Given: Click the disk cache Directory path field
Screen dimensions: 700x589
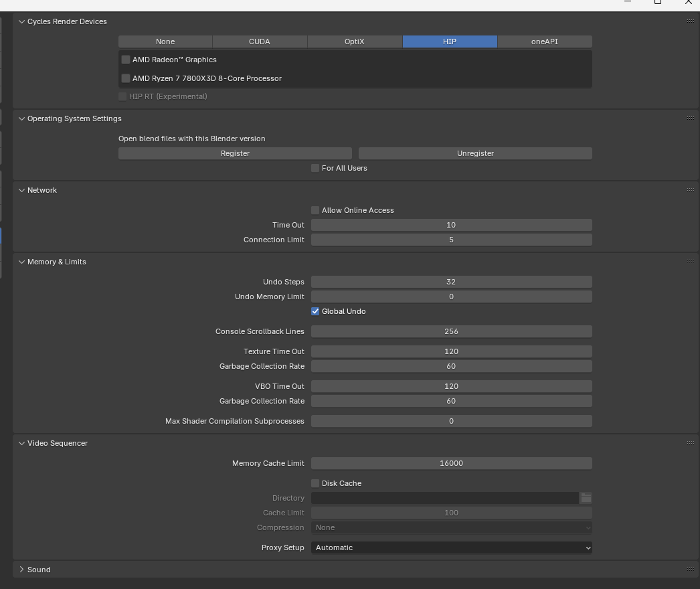Looking at the screenshot, I should click(x=445, y=498).
